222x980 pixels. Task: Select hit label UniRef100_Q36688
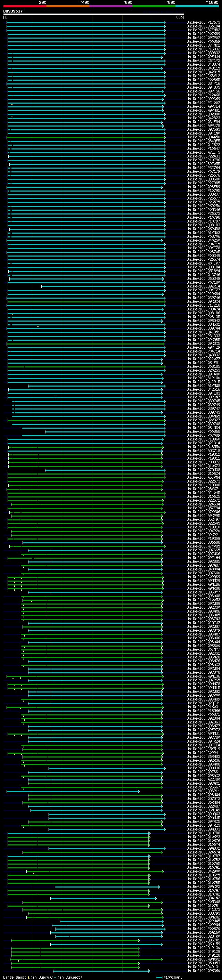[203, 543]
